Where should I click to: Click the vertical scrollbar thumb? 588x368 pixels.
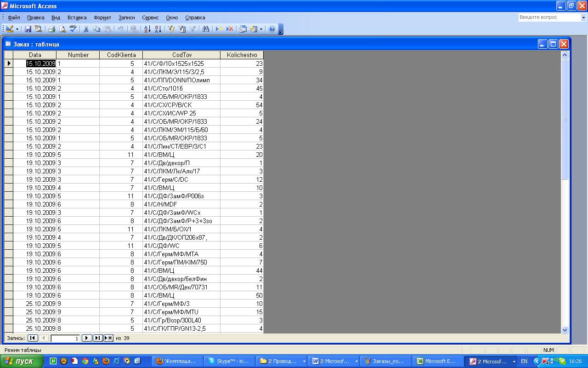(x=565, y=119)
